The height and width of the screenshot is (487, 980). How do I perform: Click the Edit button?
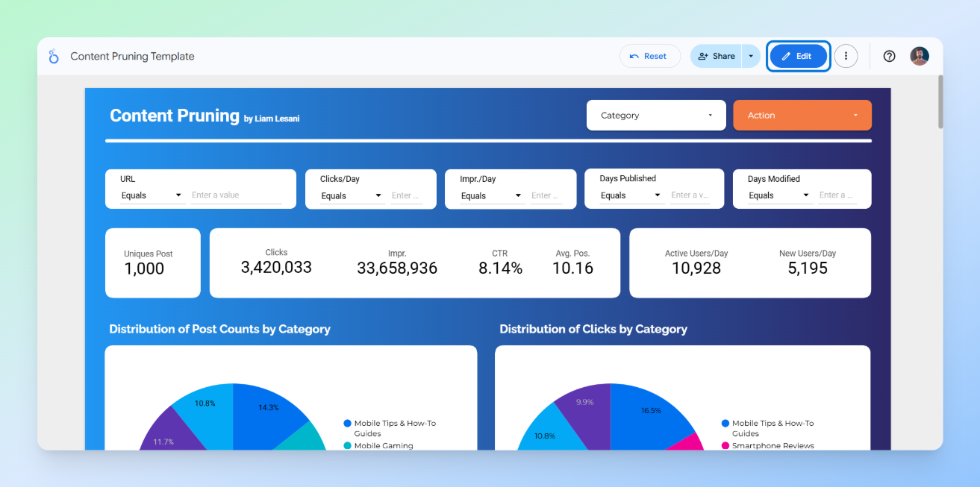tap(798, 55)
